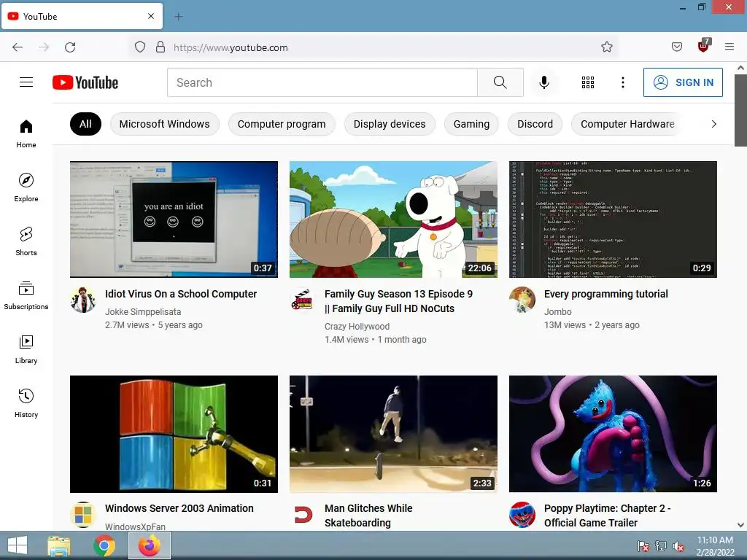This screenshot has height=560, width=747.
Task: Click the skateboarding video thumbnail
Action: coord(393,434)
